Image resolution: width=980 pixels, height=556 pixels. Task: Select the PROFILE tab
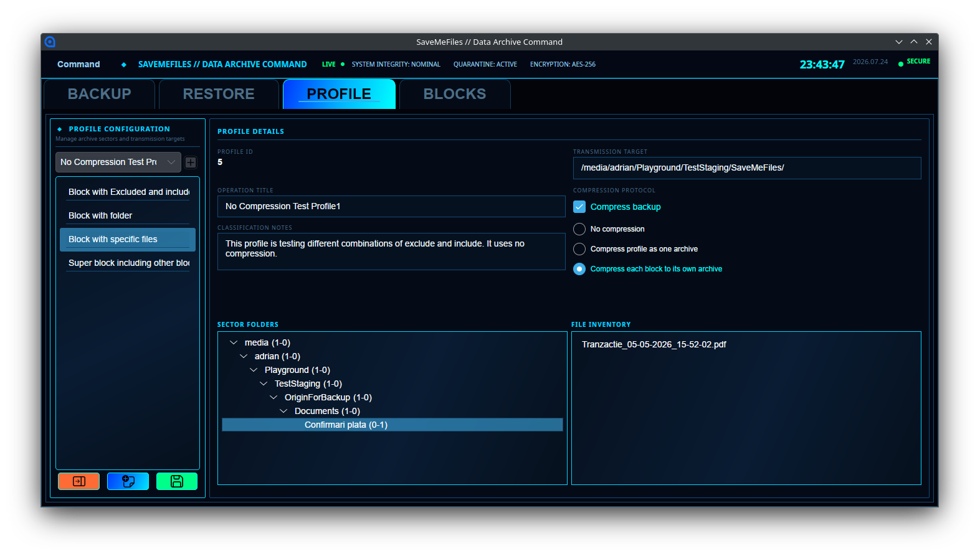339,94
